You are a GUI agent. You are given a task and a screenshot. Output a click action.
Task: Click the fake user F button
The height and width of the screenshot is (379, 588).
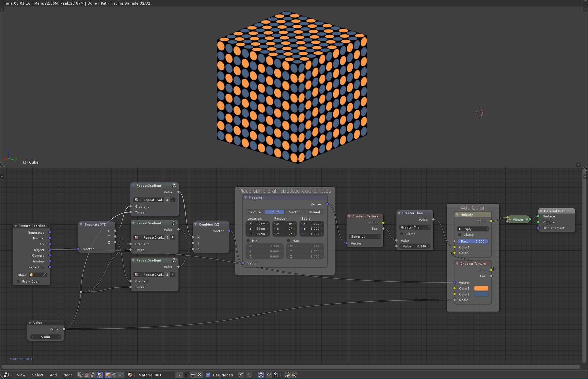186,375
